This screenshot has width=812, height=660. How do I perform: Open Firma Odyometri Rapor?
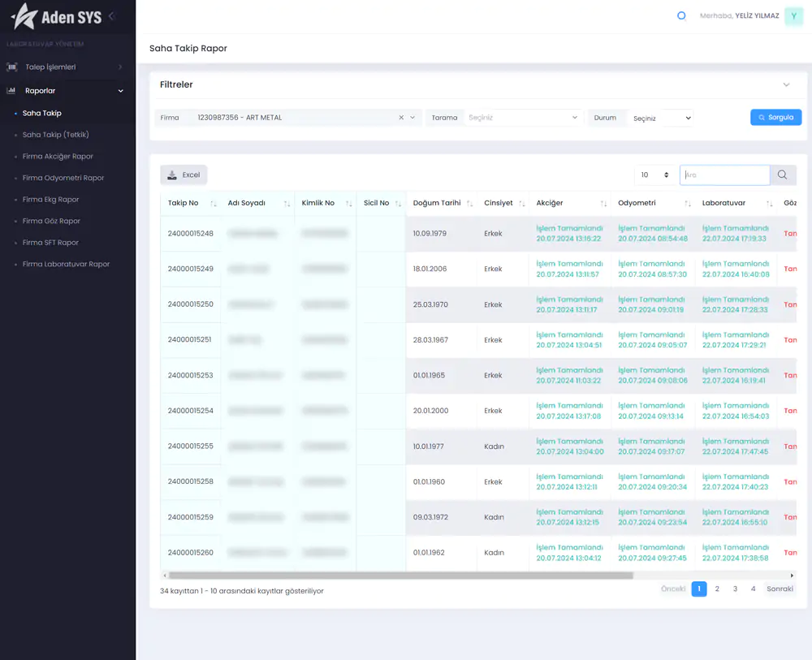pos(63,178)
